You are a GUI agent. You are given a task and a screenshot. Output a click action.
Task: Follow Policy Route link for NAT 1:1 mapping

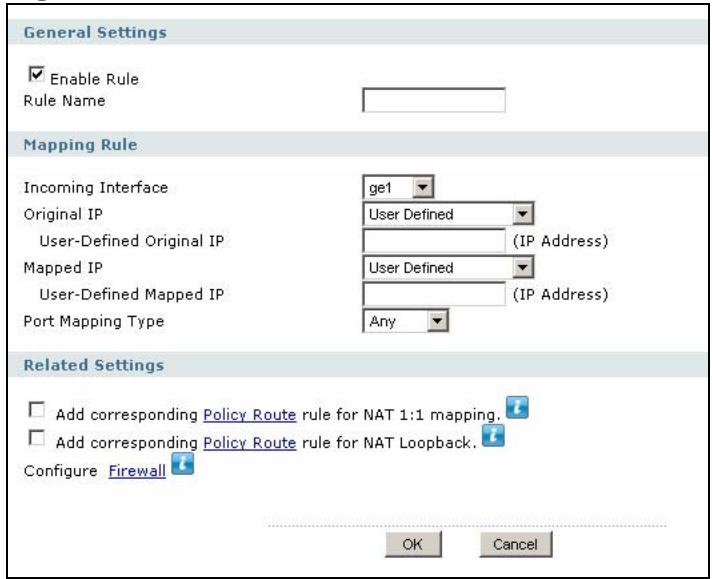click(x=250, y=415)
